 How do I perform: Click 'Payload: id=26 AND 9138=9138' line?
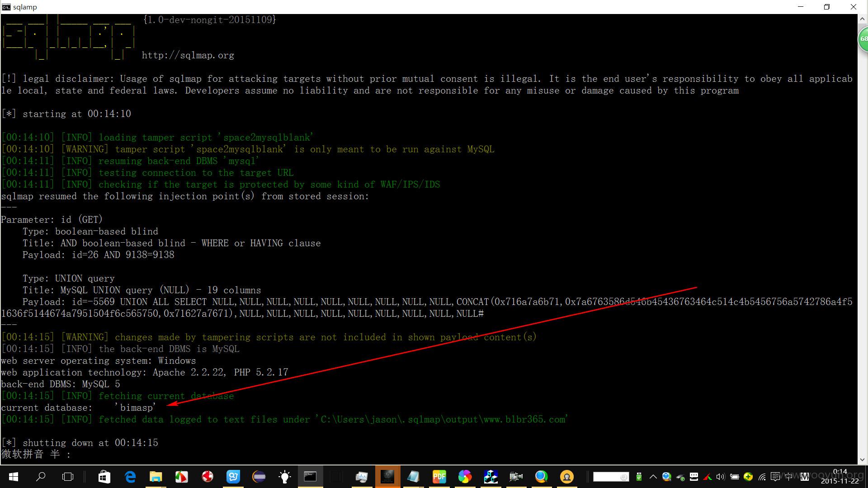click(99, 255)
